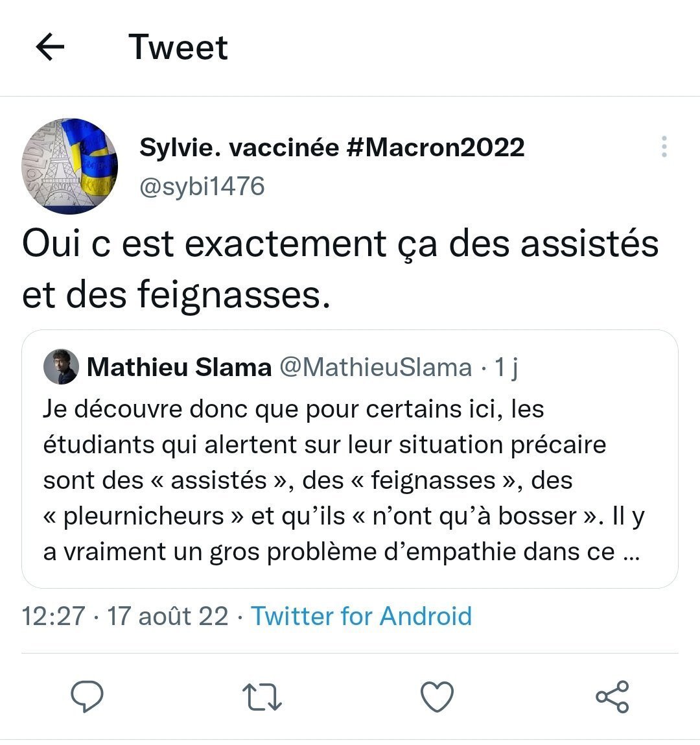
Task: View the 12:27 · 17 août 22 timestamp
Action: click(125, 616)
